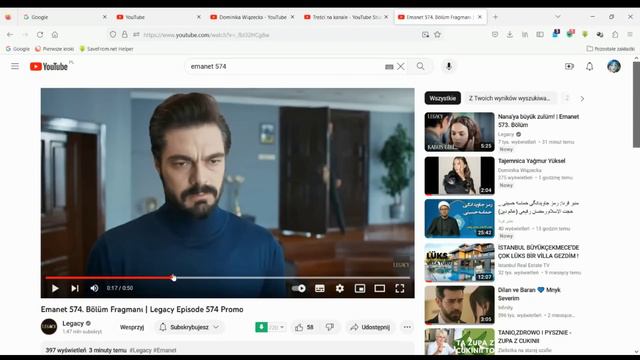Viewport: 640px width, 360px height.
Task: Open the Dilan ve Baran video thumbnail
Action: pyautogui.click(x=459, y=305)
